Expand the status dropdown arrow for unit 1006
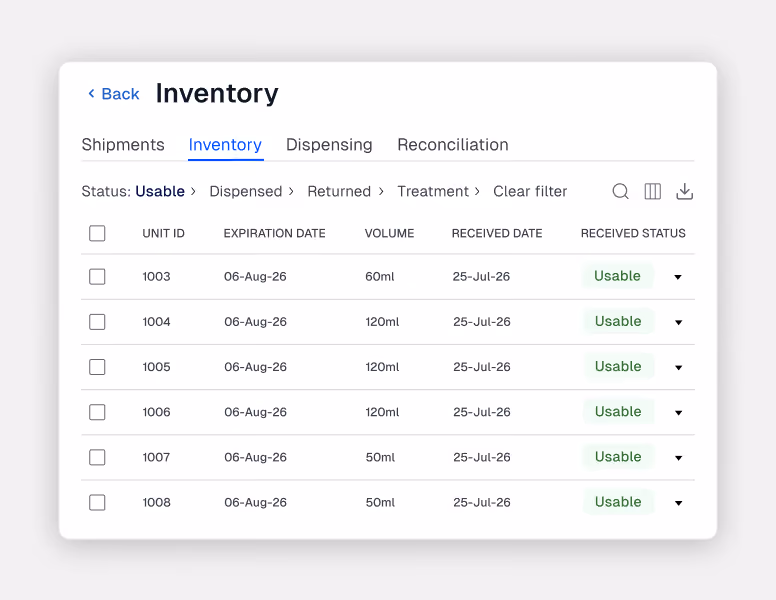Image resolution: width=776 pixels, height=600 pixels. pos(679,412)
